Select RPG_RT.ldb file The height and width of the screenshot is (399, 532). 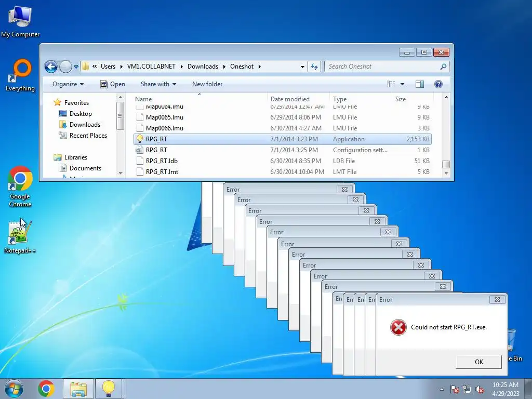[x=283, y=161]
